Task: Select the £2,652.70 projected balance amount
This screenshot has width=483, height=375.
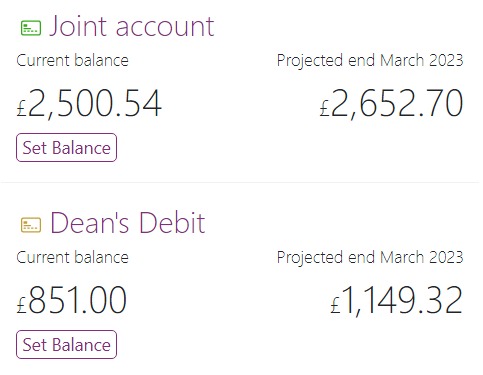Action: pyautogui.click(x=391, y=104)
